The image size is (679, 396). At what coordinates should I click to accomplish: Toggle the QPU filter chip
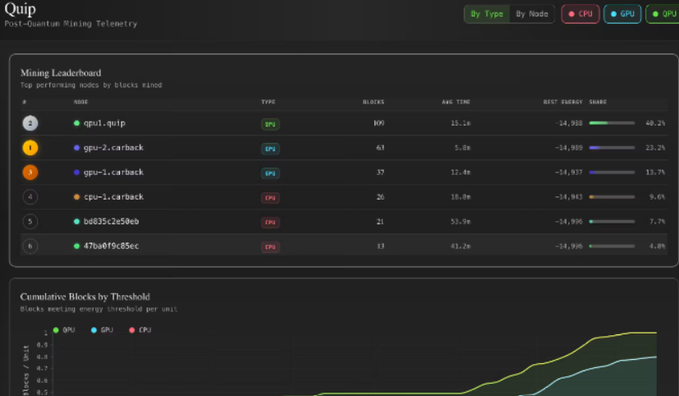tap(663, 14)
